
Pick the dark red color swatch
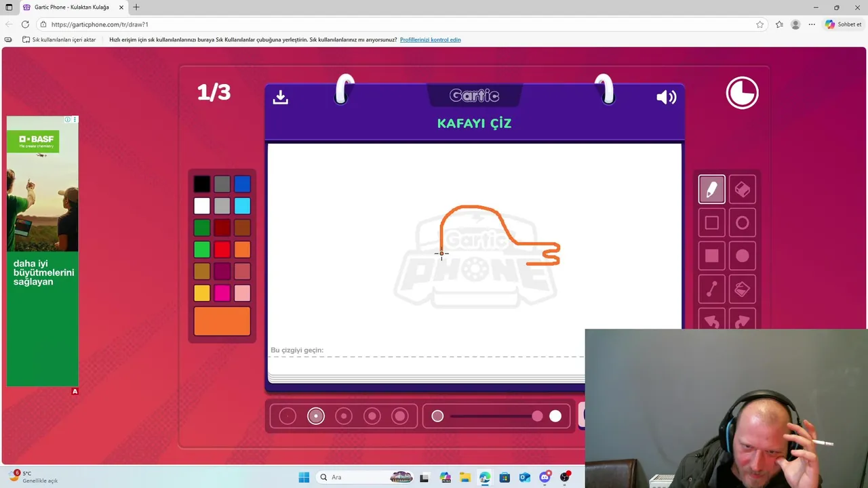(x=222, y=228)
